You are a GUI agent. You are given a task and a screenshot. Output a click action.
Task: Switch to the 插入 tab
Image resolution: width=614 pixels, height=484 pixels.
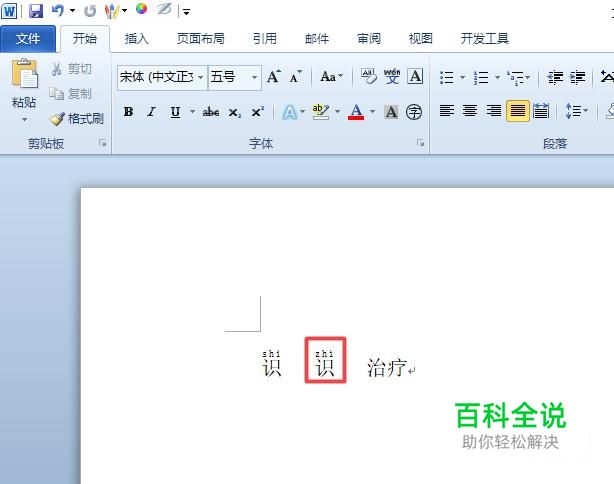(x=136, y=39)
